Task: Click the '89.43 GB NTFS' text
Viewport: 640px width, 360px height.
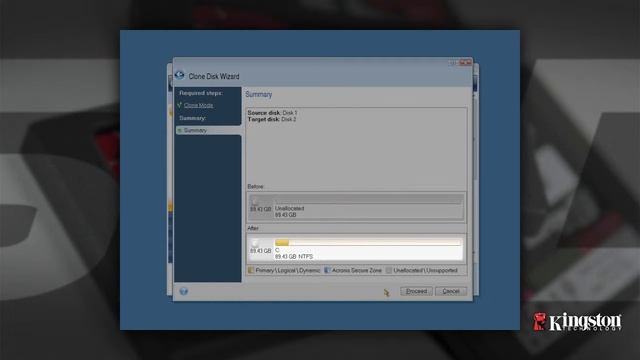Action: click(294, 256)
